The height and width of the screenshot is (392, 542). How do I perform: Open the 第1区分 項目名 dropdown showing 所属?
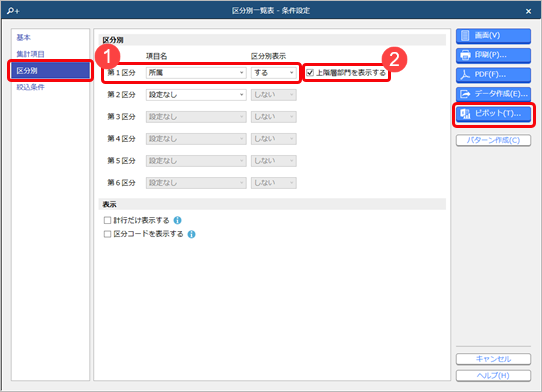click(x=196, y=73)
